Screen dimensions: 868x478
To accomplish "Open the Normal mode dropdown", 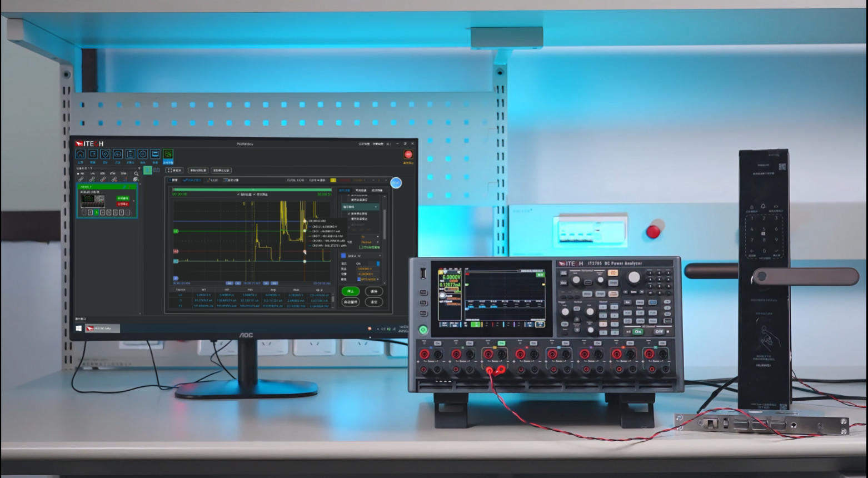I will [370, 242].
